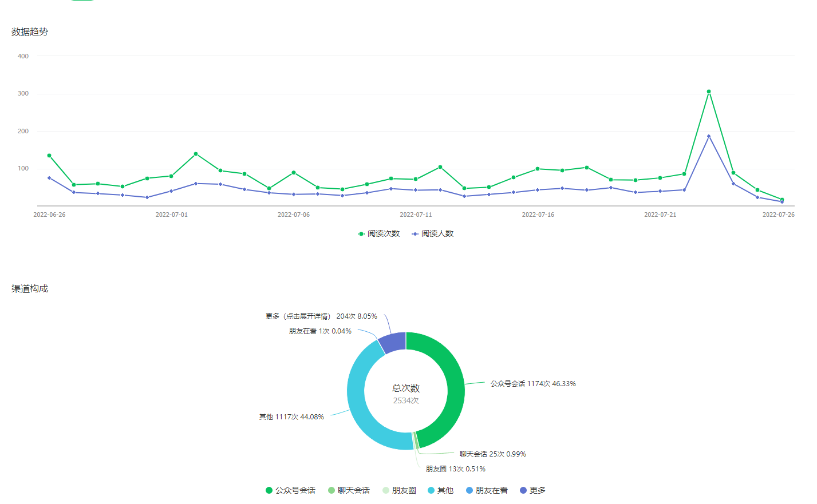Click the 400 y-axis label
The width and height of the screenshot is (817, 504).
[23, 56]
